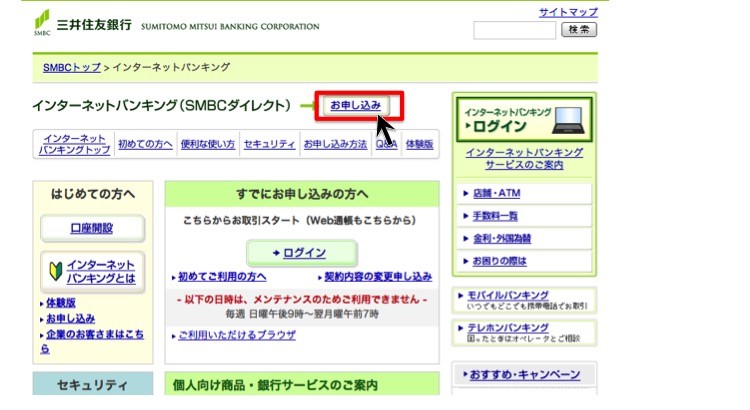Open 契約内容の変更申し込み link

coord(378,277)
